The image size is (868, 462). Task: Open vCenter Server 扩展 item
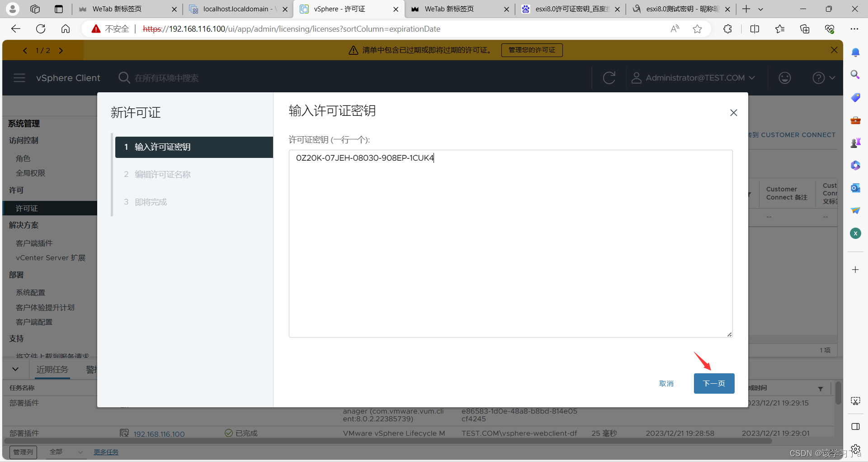(x=51, y=257)
